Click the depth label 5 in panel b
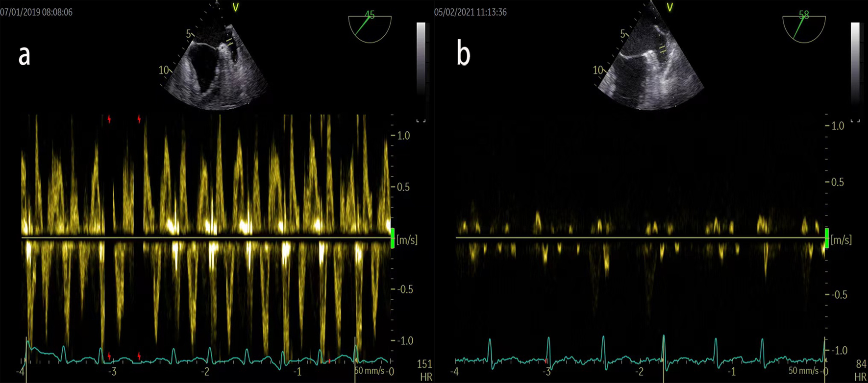Viewport: 868px width, 383px height. coord(623,34)
